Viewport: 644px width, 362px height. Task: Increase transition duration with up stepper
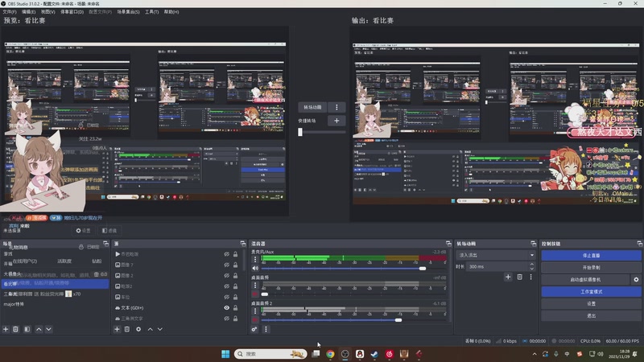pyautogui.click(x=532, y=265)
